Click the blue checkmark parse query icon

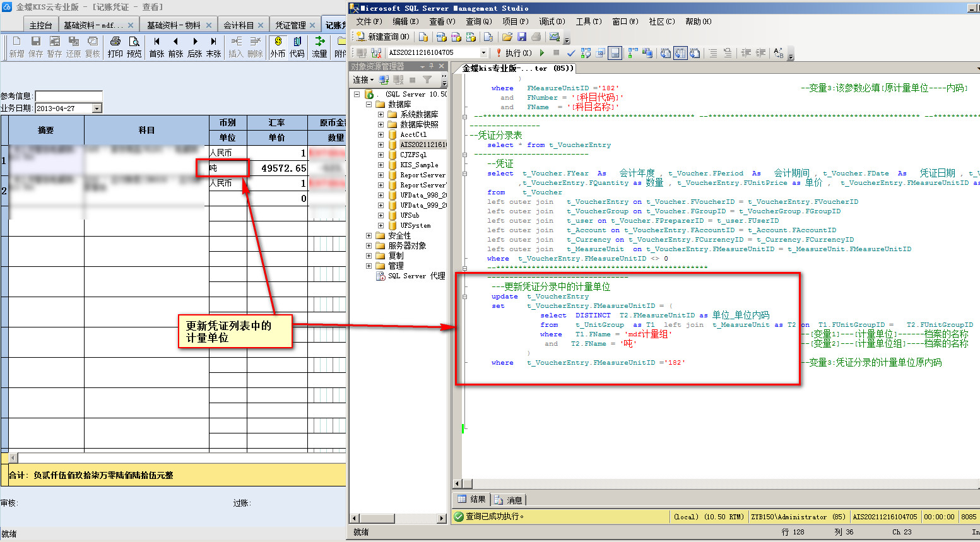pyautogui.click(x=571, y=53)
